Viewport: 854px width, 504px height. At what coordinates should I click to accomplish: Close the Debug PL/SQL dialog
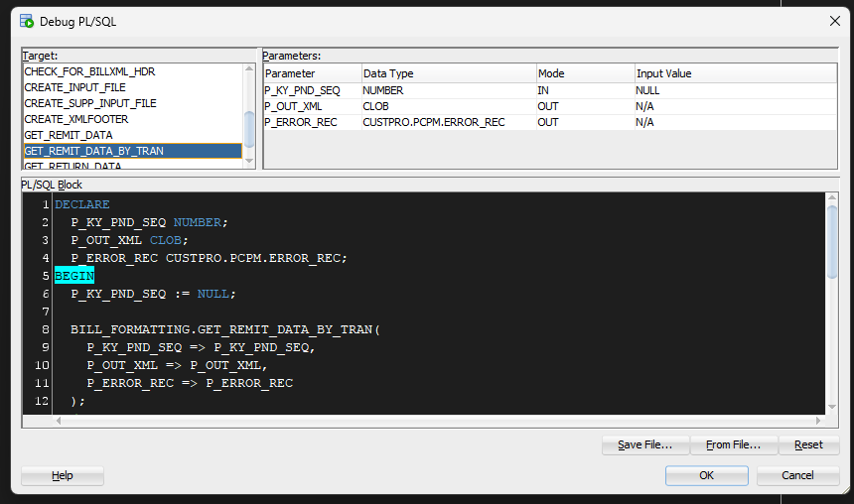pos(834,21)
